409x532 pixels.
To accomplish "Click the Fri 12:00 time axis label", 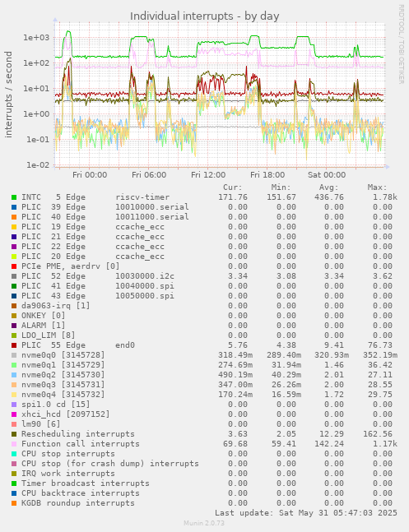I will pos(208,175).
